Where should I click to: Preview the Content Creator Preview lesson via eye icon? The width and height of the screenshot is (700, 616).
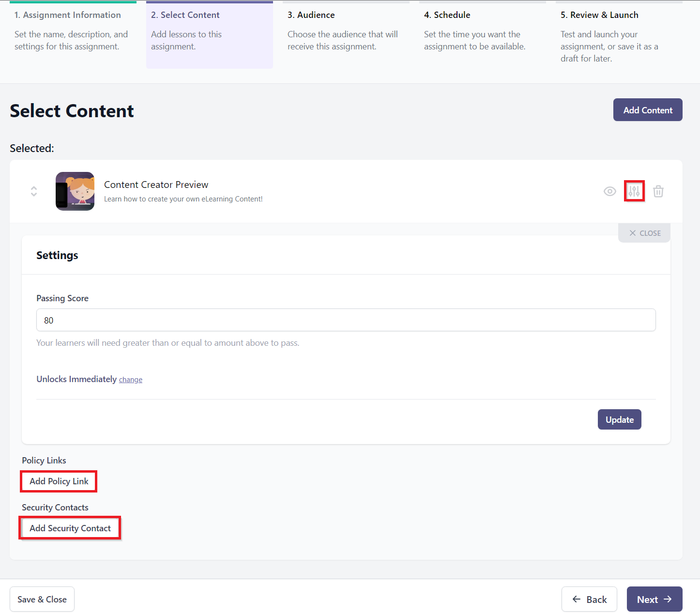coord(610,191)
